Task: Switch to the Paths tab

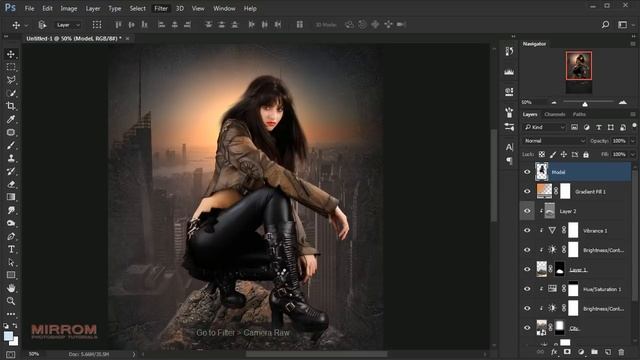Action: pyautogui.click(x=579, y=114)
